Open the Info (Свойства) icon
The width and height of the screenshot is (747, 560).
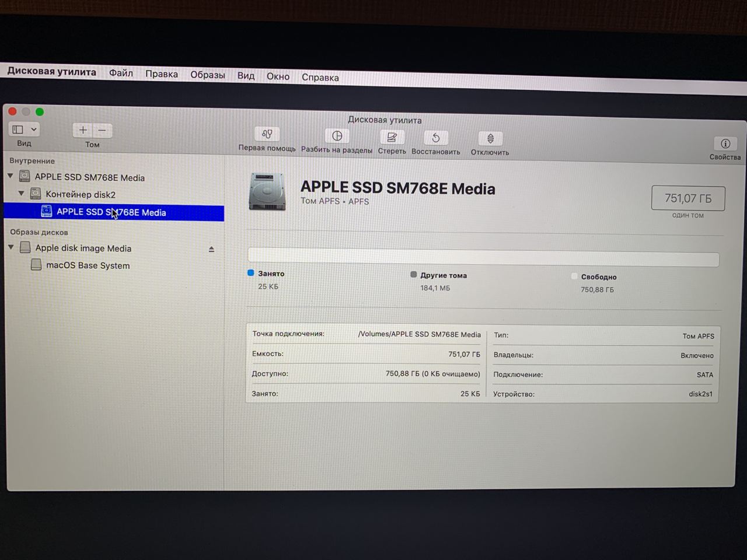coord(725,143)
